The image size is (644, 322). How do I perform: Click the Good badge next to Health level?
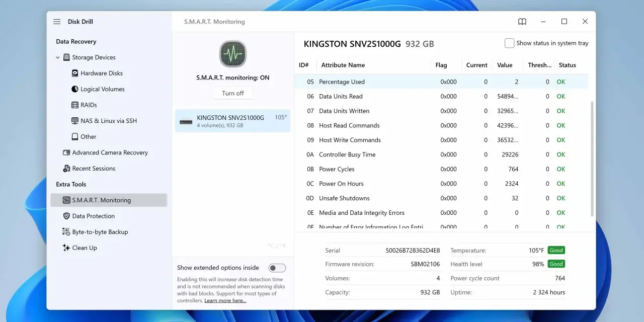(556, 264)
